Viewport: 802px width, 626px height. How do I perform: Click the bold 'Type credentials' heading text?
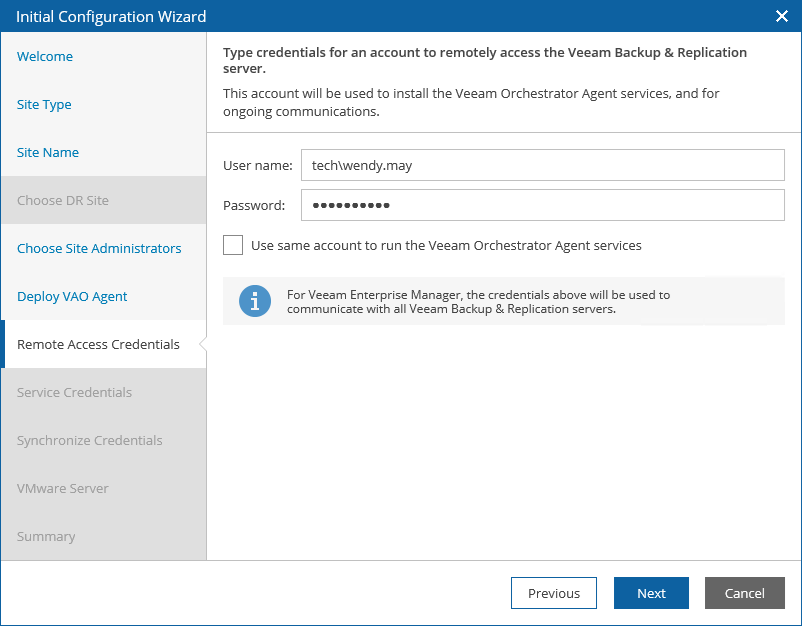(485, 60)
